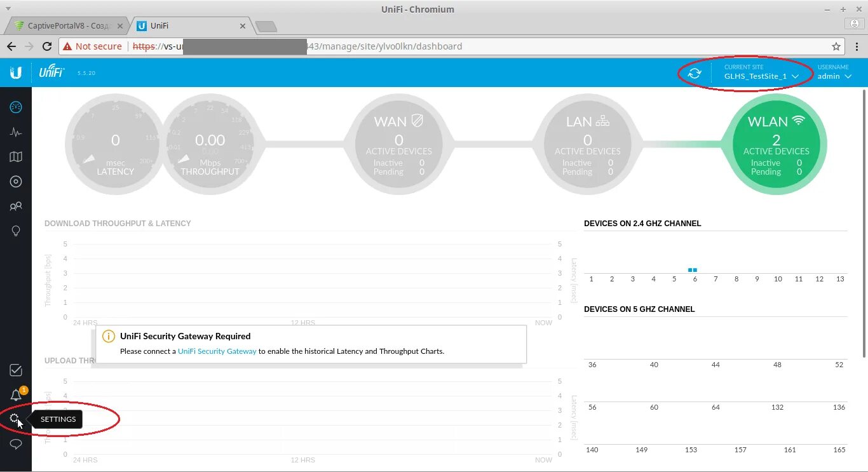Click 2.4 GHz channel 13 label
Screen dimensions: 868x472
(840, 279)
